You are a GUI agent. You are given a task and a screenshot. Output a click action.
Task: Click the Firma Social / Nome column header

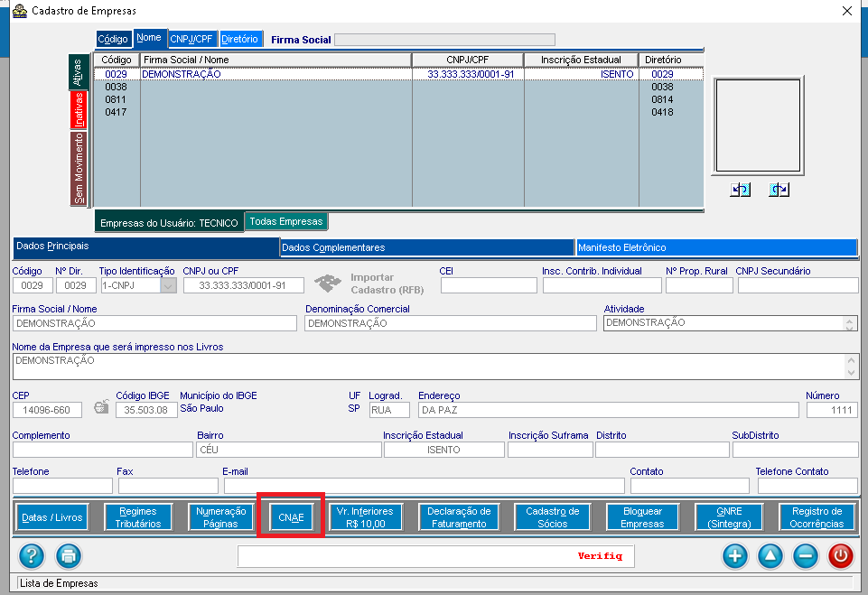click(275, 60)
